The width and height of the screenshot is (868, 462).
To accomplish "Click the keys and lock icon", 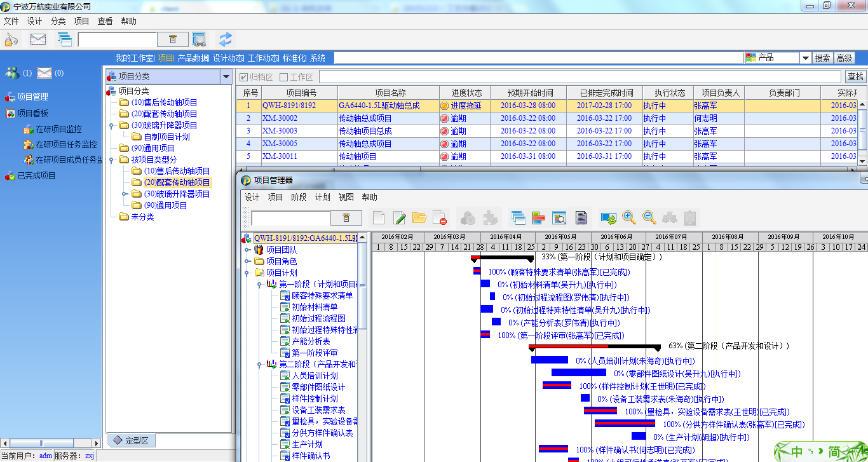I will point(11,39).
